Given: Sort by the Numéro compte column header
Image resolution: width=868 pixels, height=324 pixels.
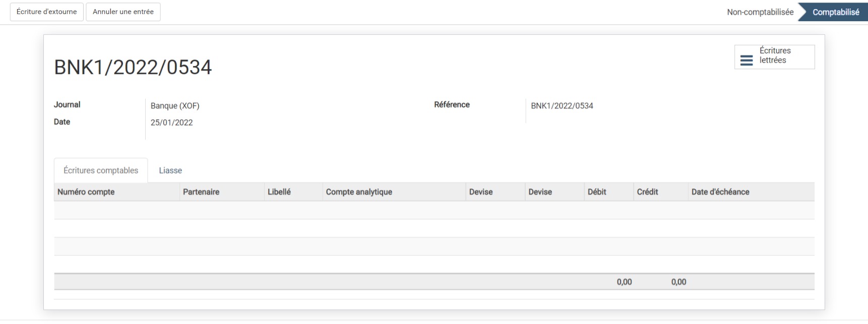Looking at the screenshot, I should coord(86,192).
